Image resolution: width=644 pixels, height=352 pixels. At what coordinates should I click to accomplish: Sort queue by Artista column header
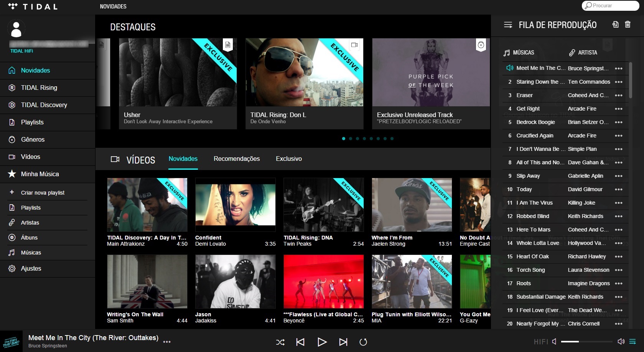[583, 53]
